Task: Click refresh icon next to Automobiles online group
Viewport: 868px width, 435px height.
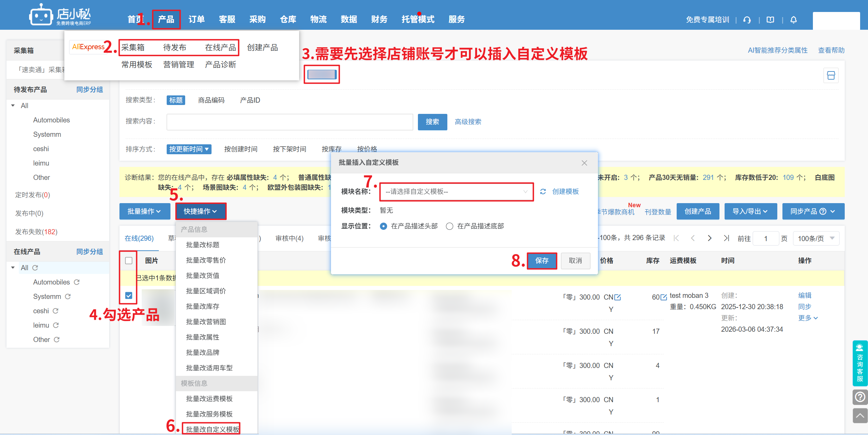Action: click(x=77, y=282)
